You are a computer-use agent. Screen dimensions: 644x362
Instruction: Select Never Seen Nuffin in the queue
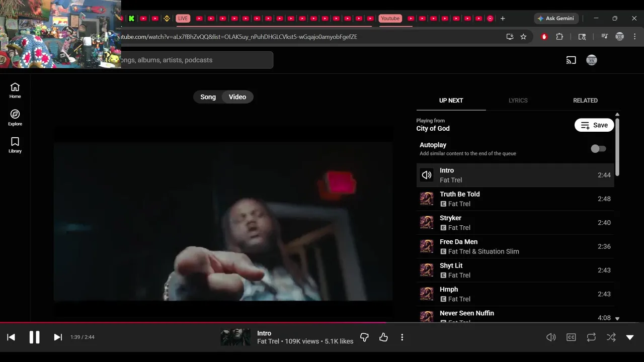(515, 315)
